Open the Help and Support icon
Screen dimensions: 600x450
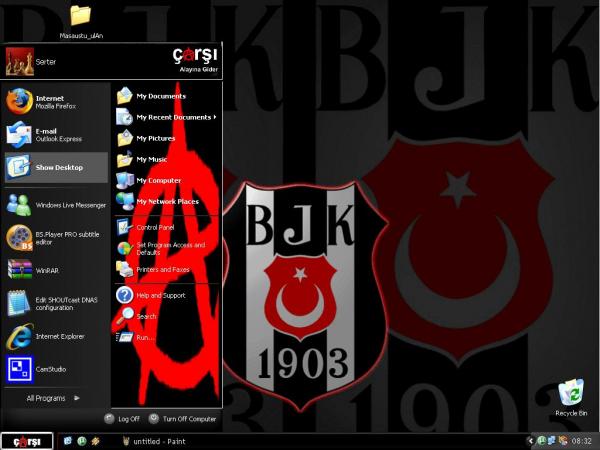(x=125, y=295)
